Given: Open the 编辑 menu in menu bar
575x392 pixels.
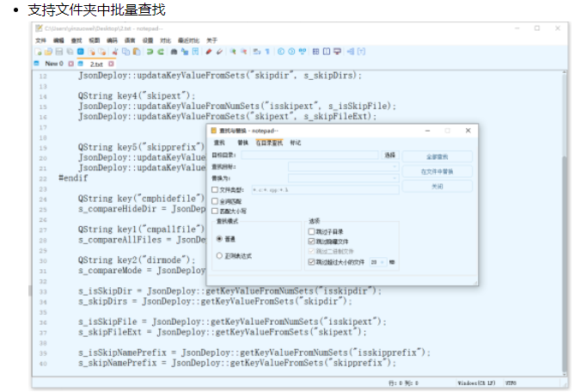Looking at the screenshot, I should pos(58,40).
